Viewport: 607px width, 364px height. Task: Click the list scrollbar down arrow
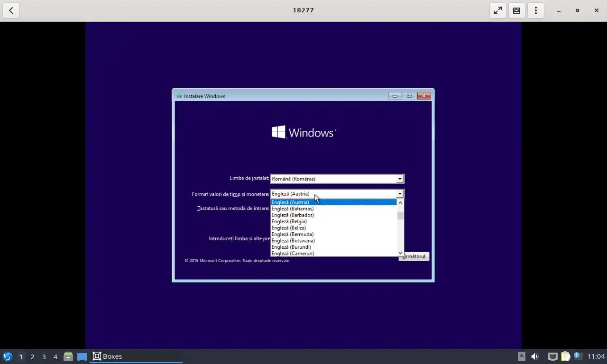[x=400, y=253]
